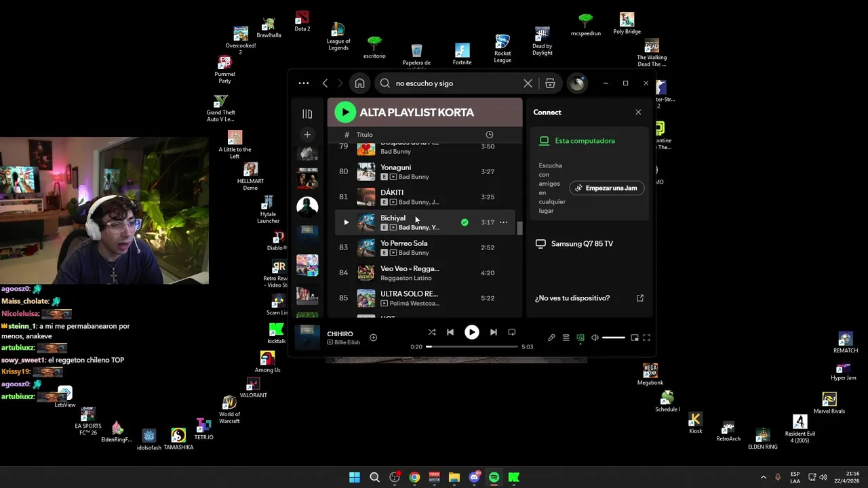Select the Yonaguni track
Viewport: 868px width, 488px height.
pyautogui.click(x=425, y=171)
